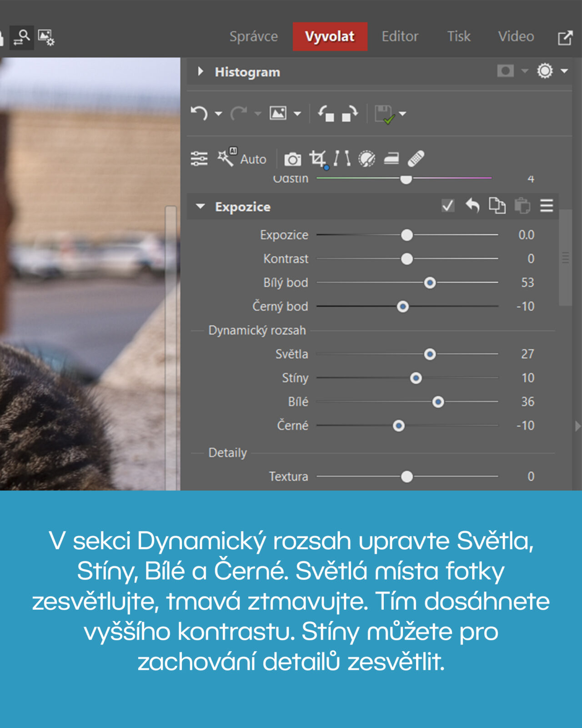Copy Expozice settings icon

497,206
